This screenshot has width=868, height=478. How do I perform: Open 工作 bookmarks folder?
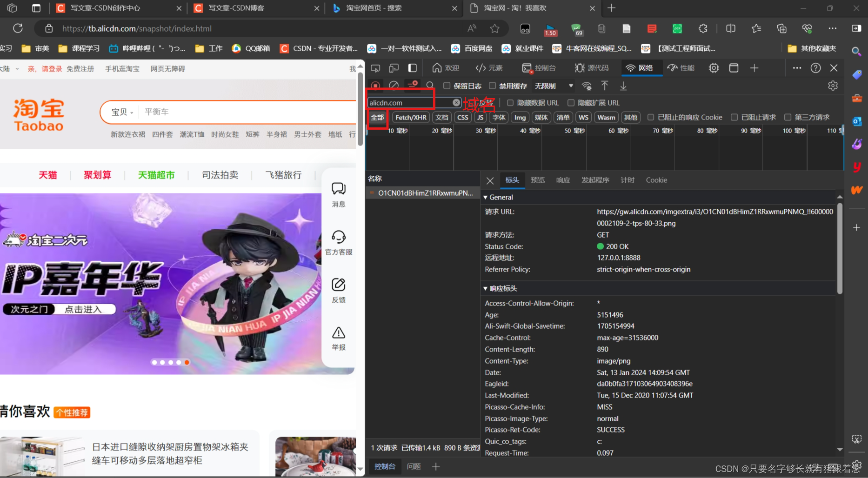pyautogui.click(x=209, y=48)
